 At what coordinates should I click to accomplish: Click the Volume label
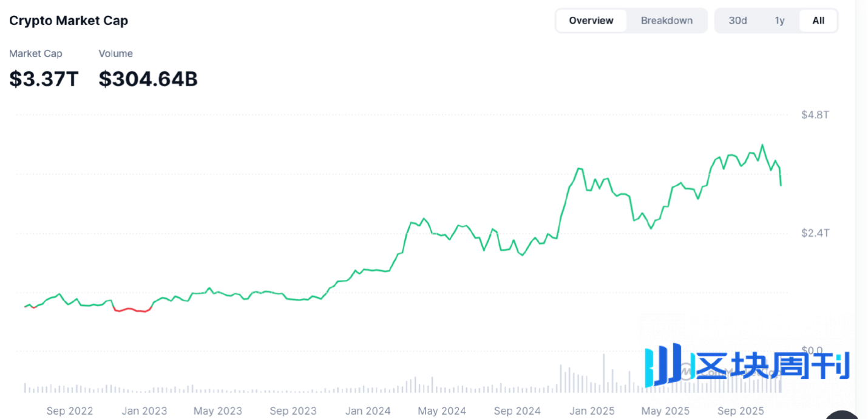click(x=115, y=53)
